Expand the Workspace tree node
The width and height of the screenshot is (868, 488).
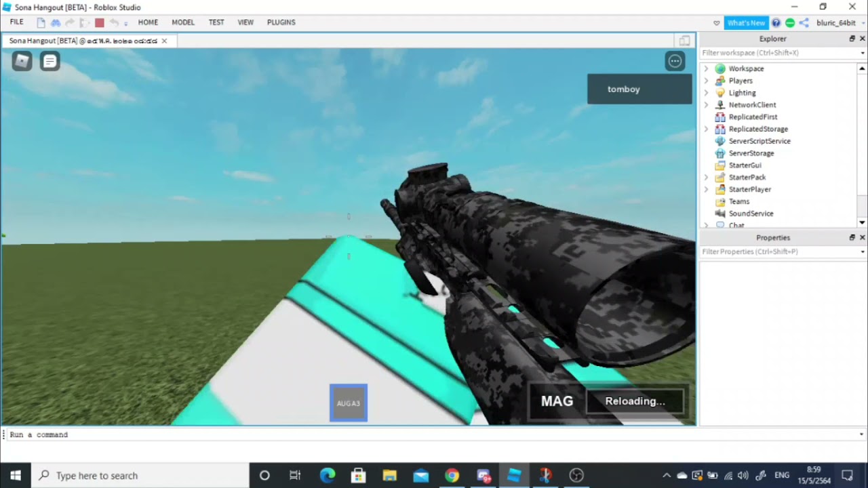tap(706, 68)
